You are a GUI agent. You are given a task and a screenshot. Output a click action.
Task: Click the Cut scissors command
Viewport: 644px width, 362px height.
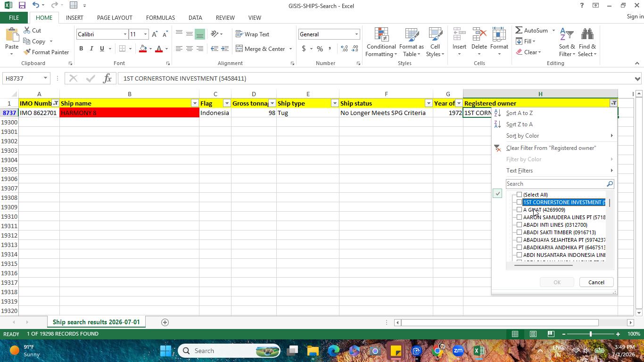pyautogui.click(x=32, y=30)
